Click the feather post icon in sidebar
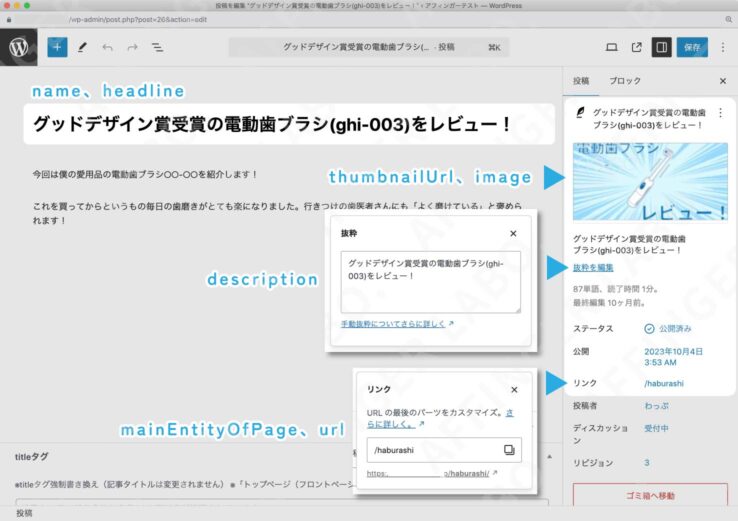Screen dimensions: 738x521 click(580, 112)
